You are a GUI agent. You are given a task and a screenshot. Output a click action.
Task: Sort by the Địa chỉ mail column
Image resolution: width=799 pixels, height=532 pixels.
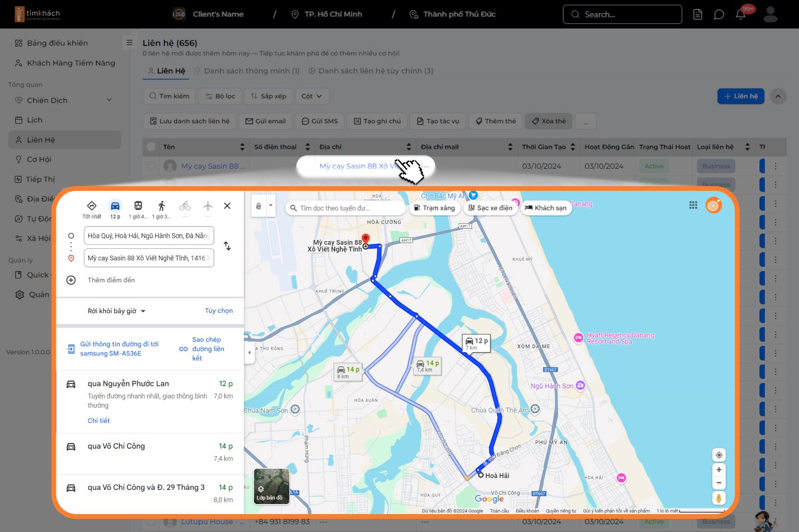510,147
